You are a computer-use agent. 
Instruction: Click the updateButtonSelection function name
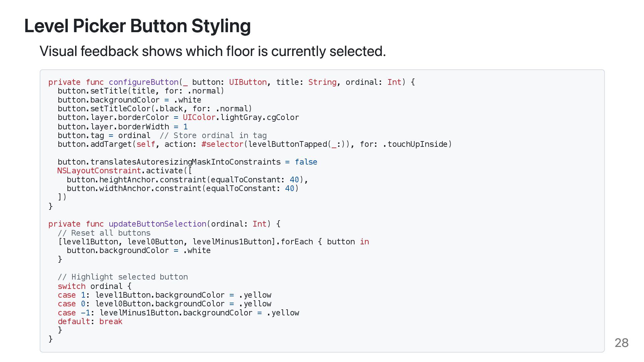[x=157, y=224]
